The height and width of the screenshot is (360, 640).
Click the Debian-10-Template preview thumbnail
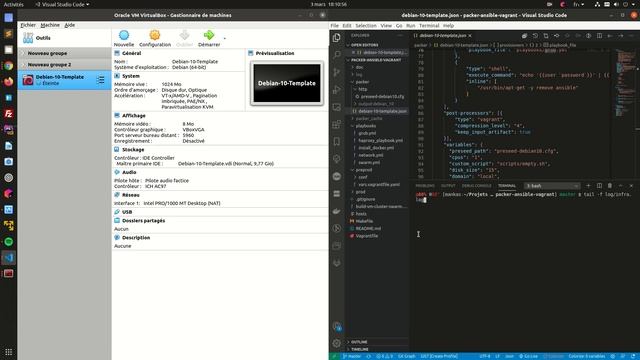(x=287, y=83)
